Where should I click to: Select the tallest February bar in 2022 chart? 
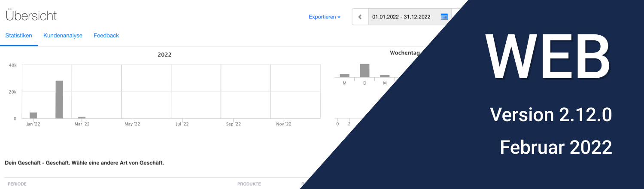59,100
